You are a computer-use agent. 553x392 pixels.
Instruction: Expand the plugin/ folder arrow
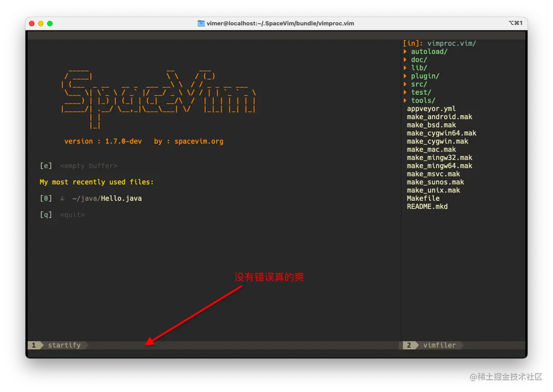pos(405,76)
